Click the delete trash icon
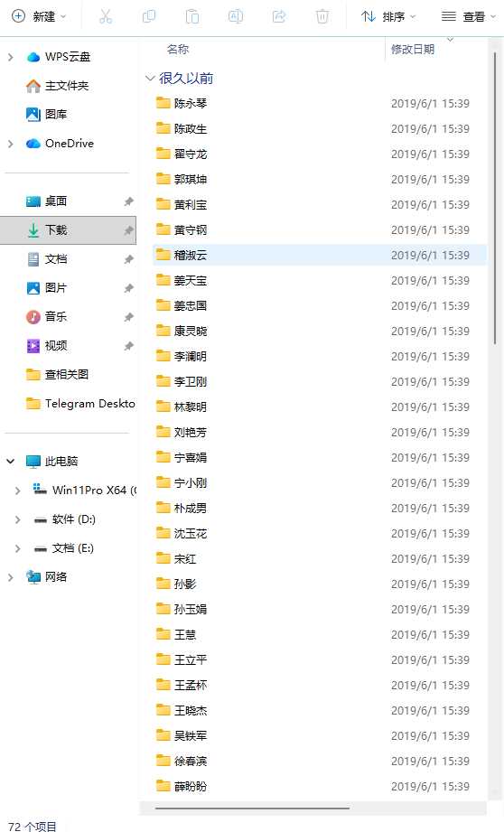This screenshot has width=504, height=832. (322, 16)
